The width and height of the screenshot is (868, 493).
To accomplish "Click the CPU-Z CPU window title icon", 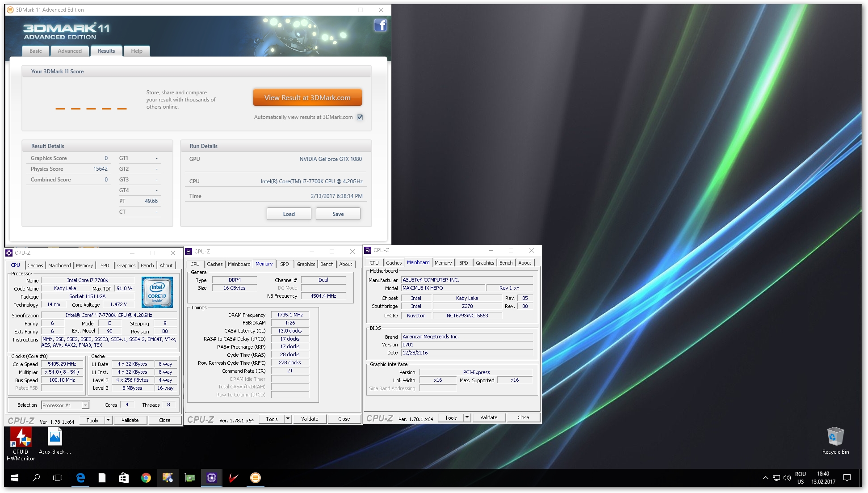I will (x=9, y=253).
